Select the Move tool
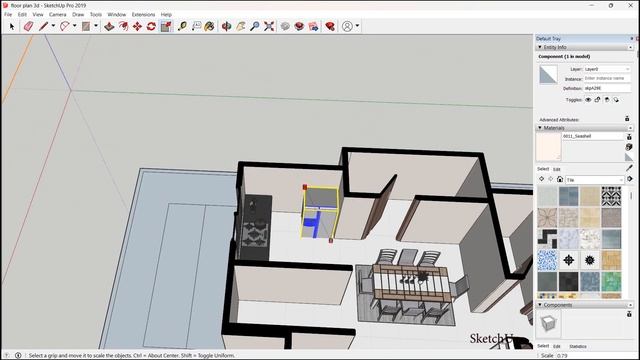Image resolution: width=640 pixels, height=360 pixels. 137,27
